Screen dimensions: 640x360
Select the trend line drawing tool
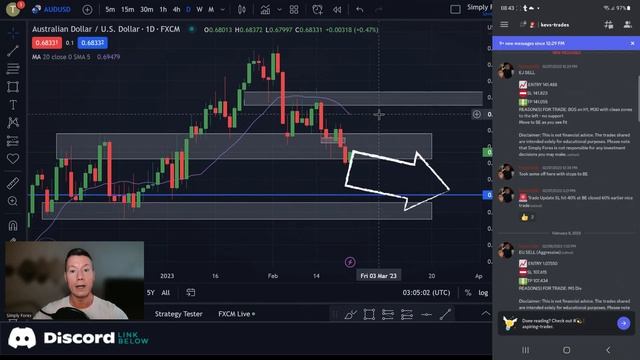point(13,51)
